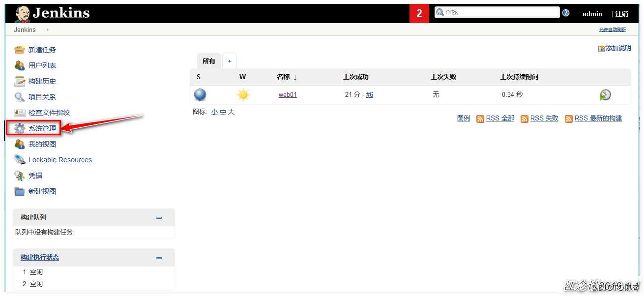Click the 项目关系 magnifier icon

point(20,97)
